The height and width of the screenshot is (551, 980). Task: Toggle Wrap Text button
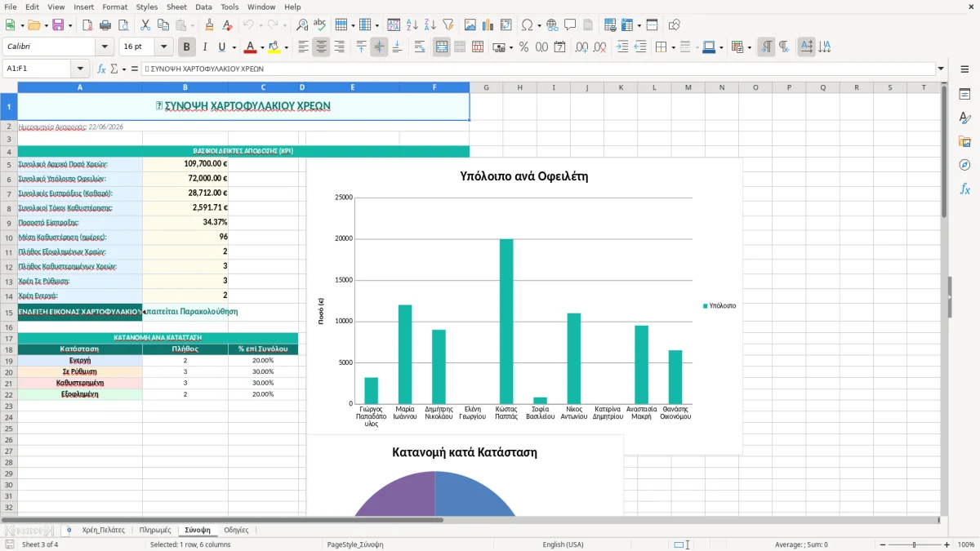(x=420, y=47)
